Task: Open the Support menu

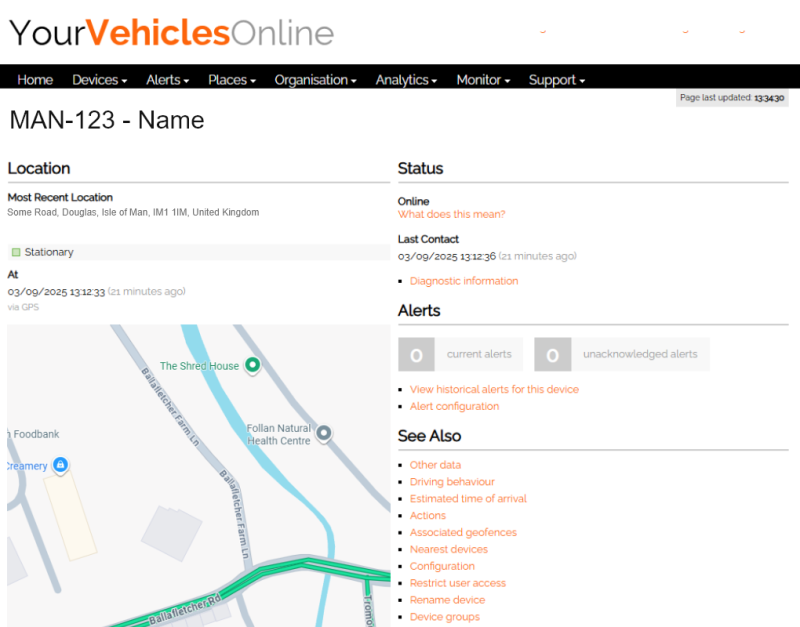Action: coord(556,80)
